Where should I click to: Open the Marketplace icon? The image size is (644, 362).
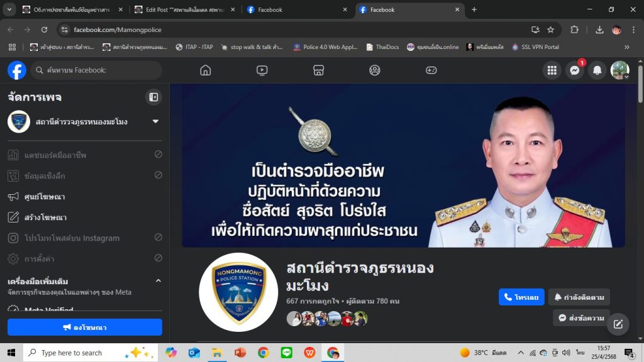tap(318, 70)
